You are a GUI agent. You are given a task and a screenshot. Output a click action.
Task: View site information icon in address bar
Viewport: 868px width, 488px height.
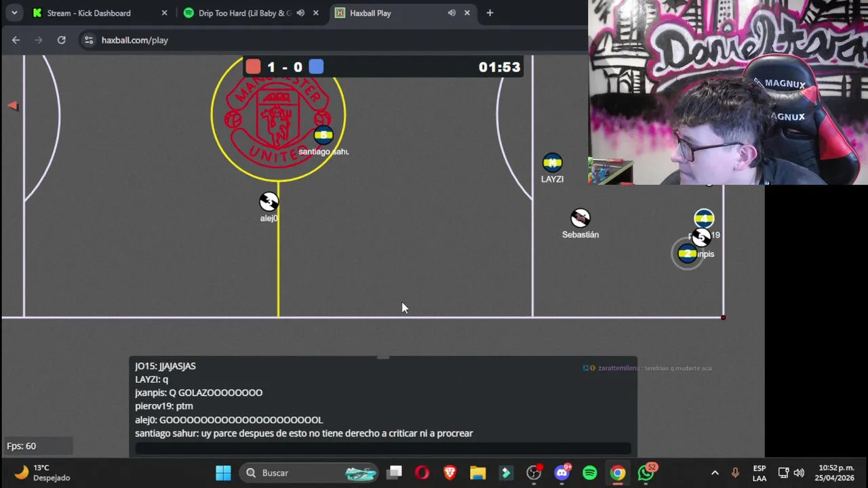[x=89, y=40]
